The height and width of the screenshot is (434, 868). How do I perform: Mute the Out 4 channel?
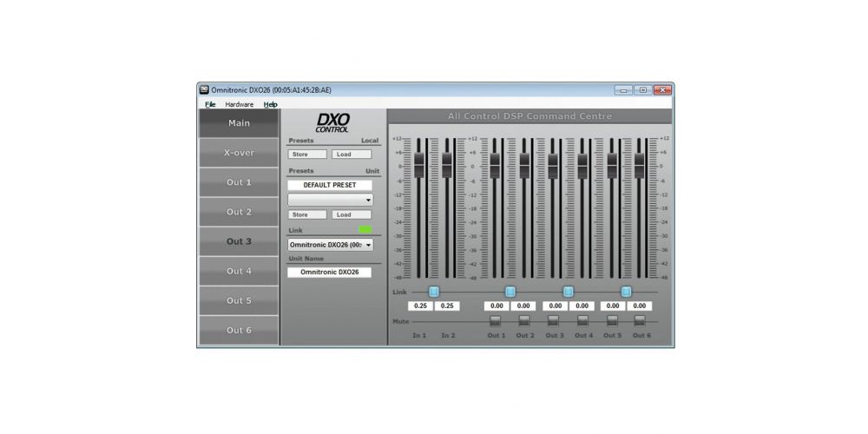pos(582,321)
